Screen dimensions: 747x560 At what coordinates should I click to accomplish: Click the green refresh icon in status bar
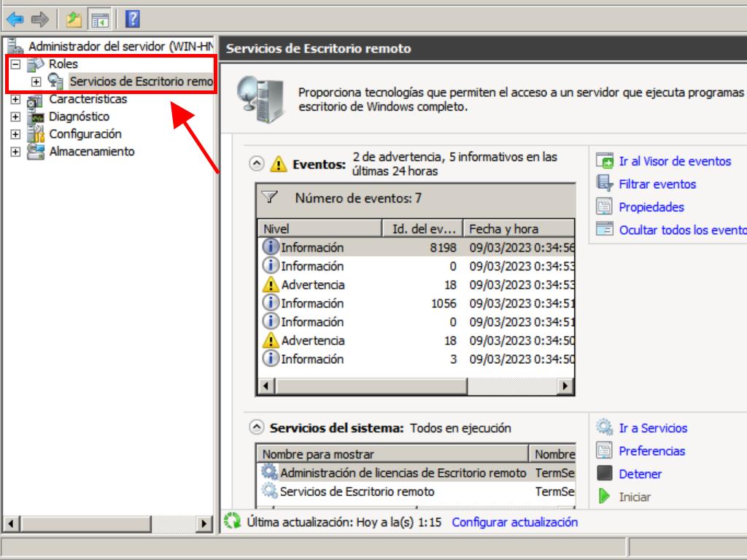[232, 522]
